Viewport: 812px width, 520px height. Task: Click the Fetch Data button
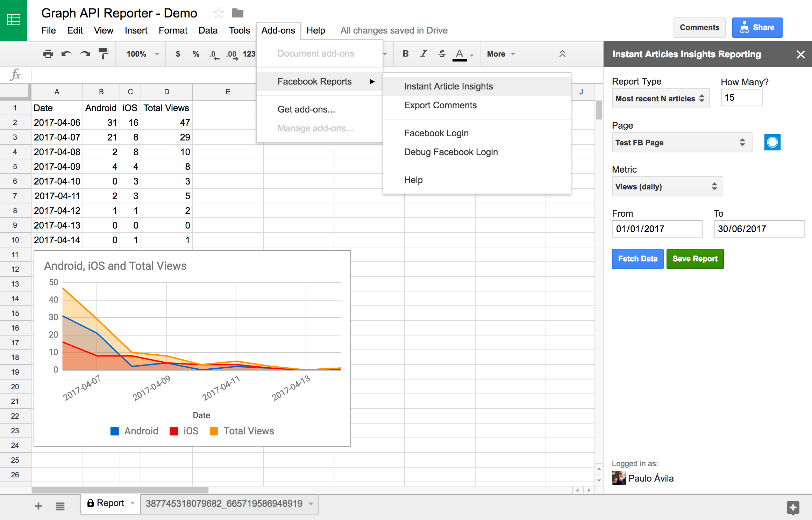click(637, 259)
